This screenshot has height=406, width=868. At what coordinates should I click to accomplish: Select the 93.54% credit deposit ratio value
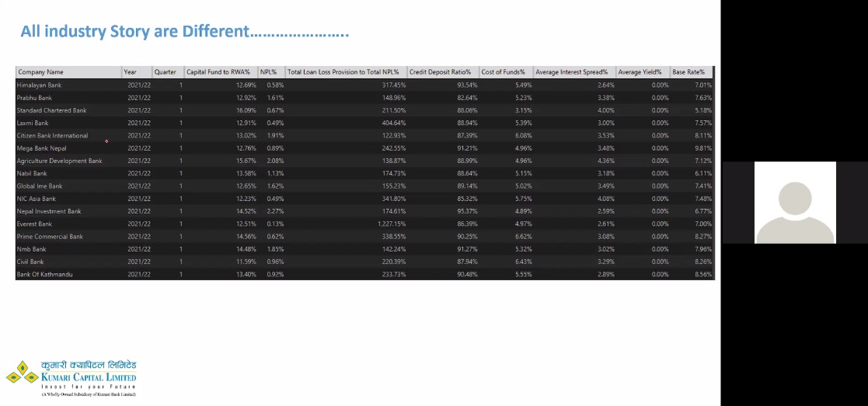467,85
